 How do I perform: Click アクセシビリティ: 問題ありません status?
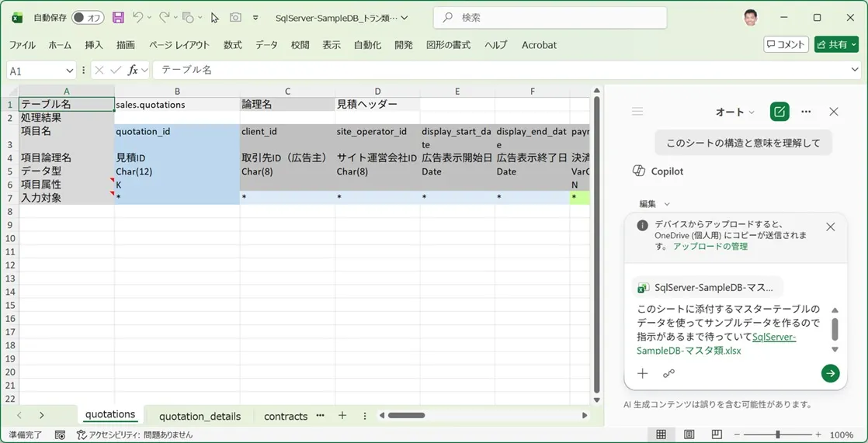(x=134, y=434)
